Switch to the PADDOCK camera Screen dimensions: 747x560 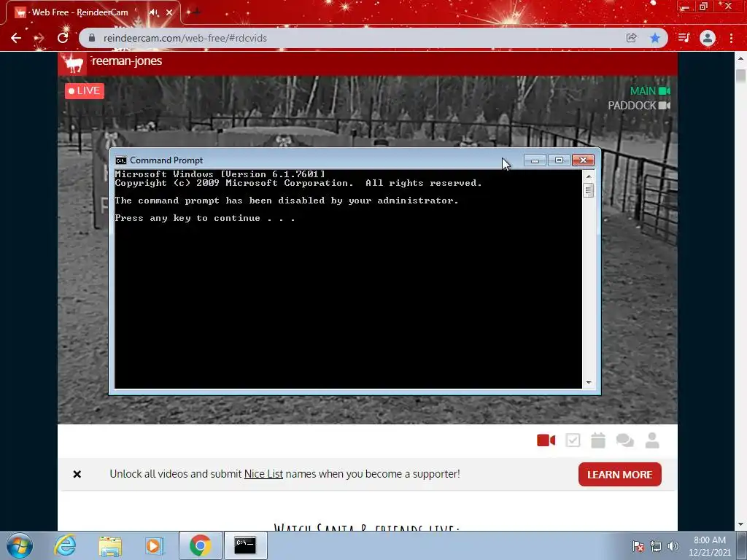point(639,105)
